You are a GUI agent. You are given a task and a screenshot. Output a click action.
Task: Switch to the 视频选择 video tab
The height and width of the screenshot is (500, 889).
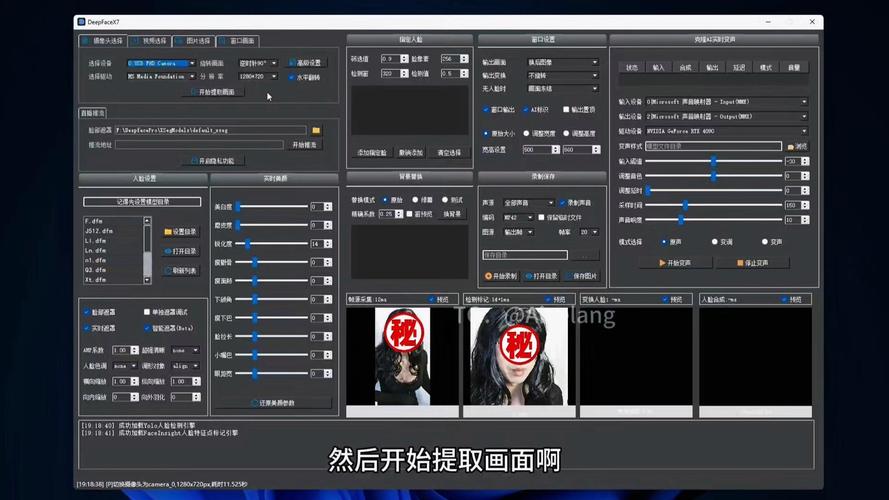point(150,41)
